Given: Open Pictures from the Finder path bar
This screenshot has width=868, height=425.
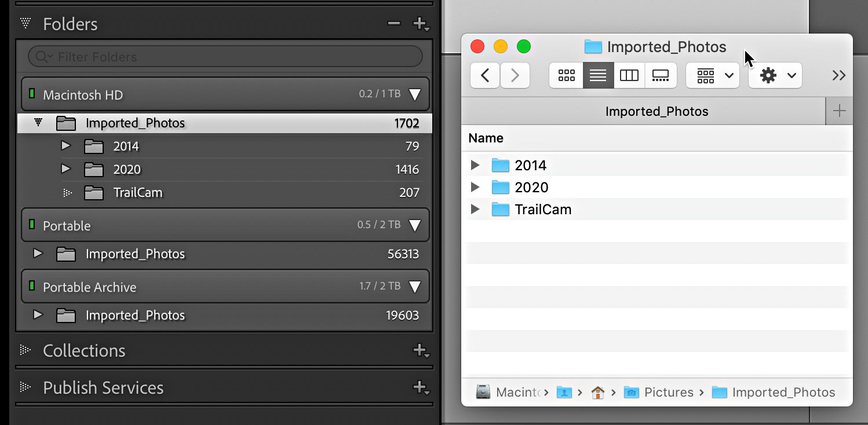Looking at the screenshot, I should (669, 392).
